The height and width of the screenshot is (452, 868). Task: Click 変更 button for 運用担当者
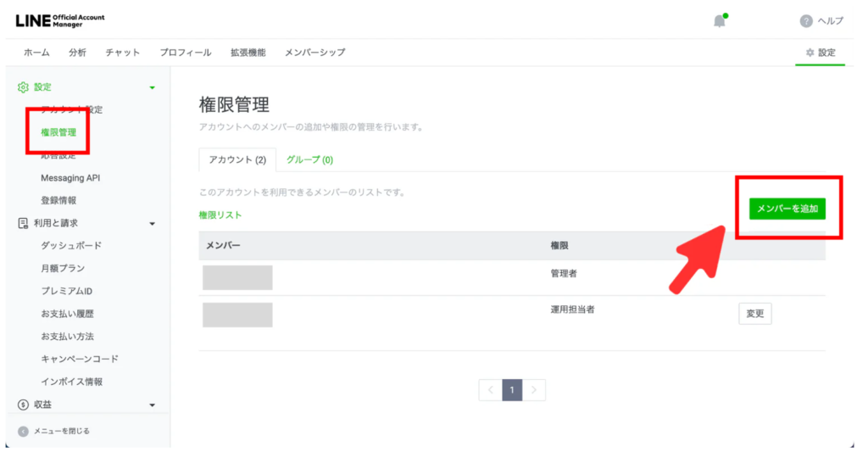point(754,314)
